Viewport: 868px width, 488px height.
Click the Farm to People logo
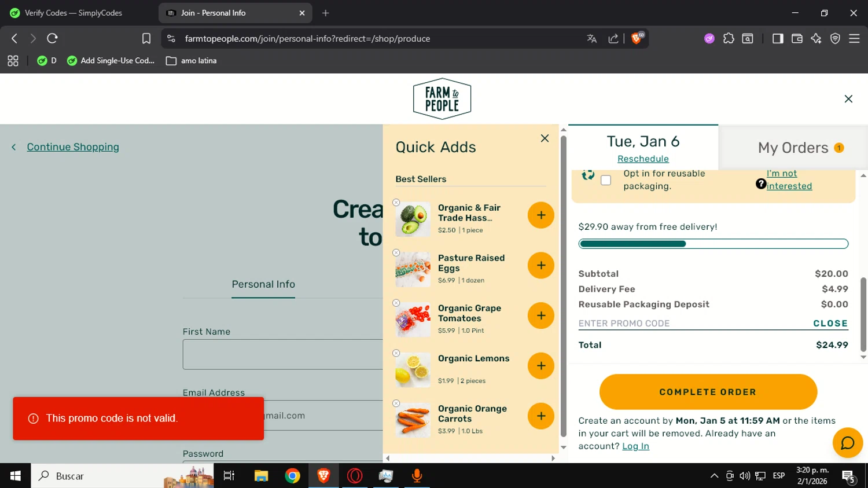point(442,99)
